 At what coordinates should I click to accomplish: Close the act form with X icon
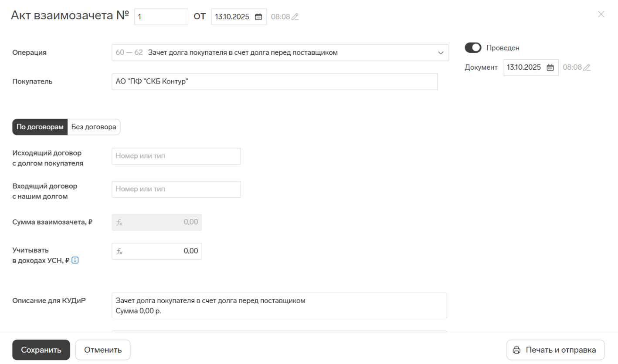coord(601,14)
